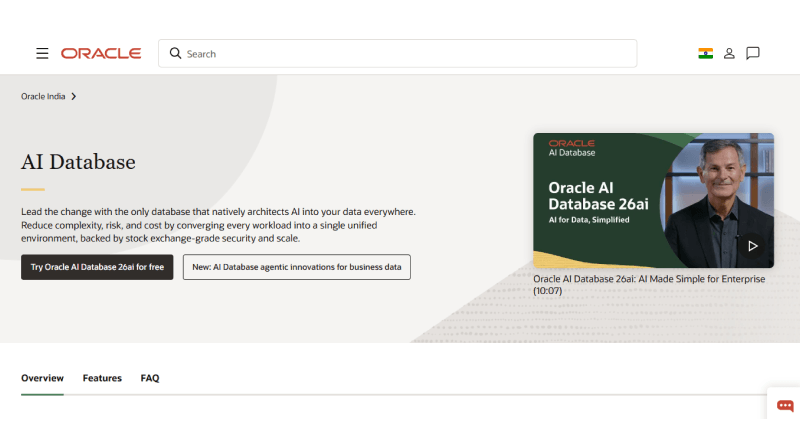Select the Overview tab

pos(42,378)
